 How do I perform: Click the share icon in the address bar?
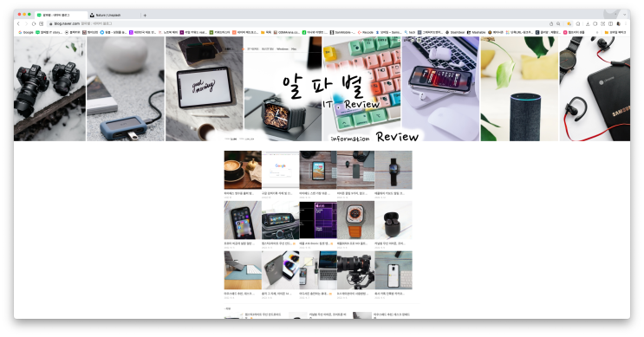(551, 23)
